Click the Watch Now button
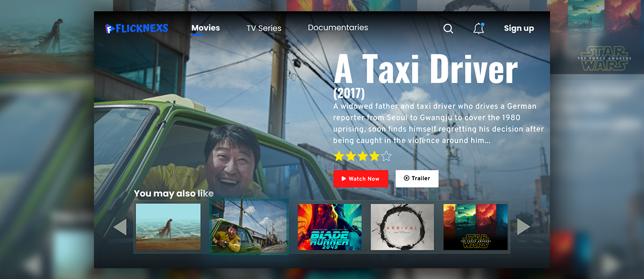The width and height of the screenshot is (644, 279). point(361,179)
